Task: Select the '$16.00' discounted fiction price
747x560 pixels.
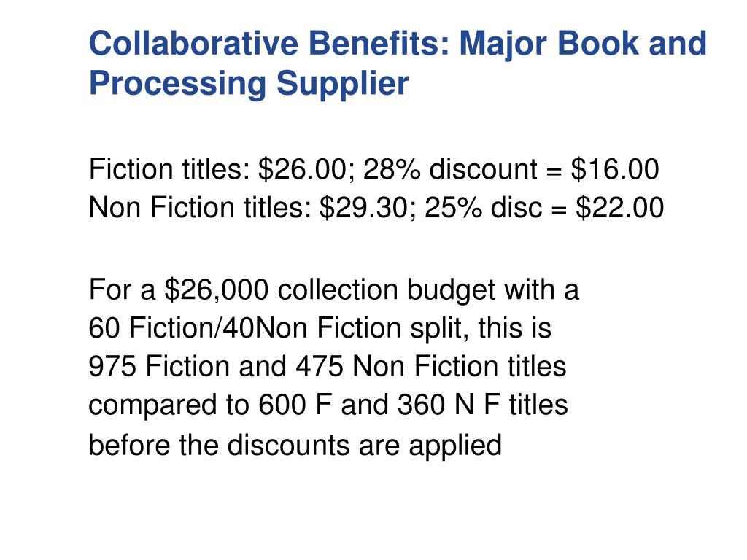Action: click(615, 169)
